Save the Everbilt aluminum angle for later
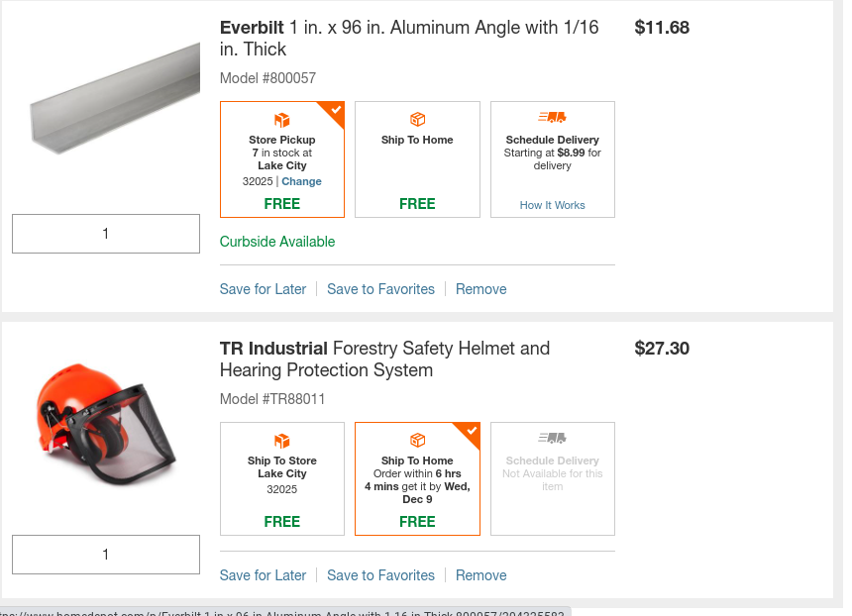This screenshot has width=852, height=616. point(263,289)
